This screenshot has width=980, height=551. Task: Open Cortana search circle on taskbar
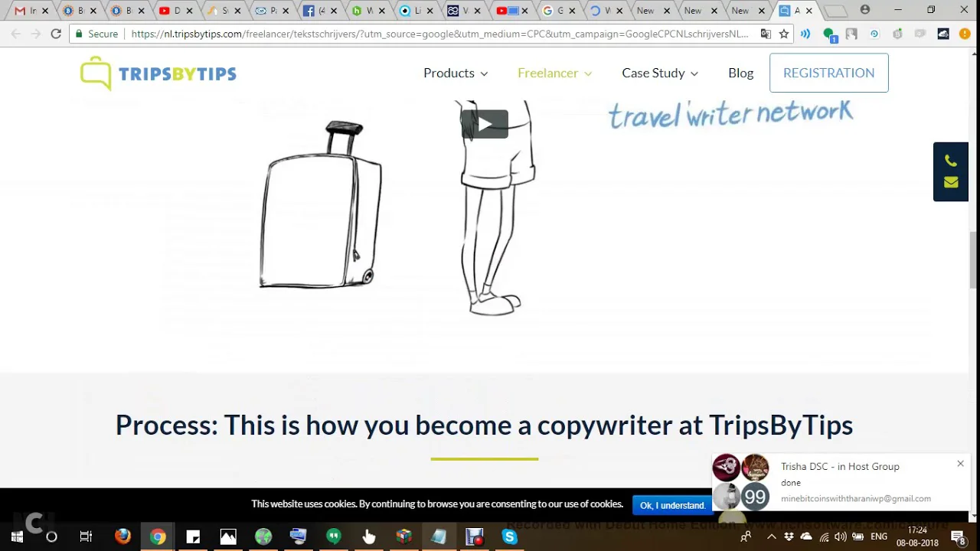(x=51, y=537)
